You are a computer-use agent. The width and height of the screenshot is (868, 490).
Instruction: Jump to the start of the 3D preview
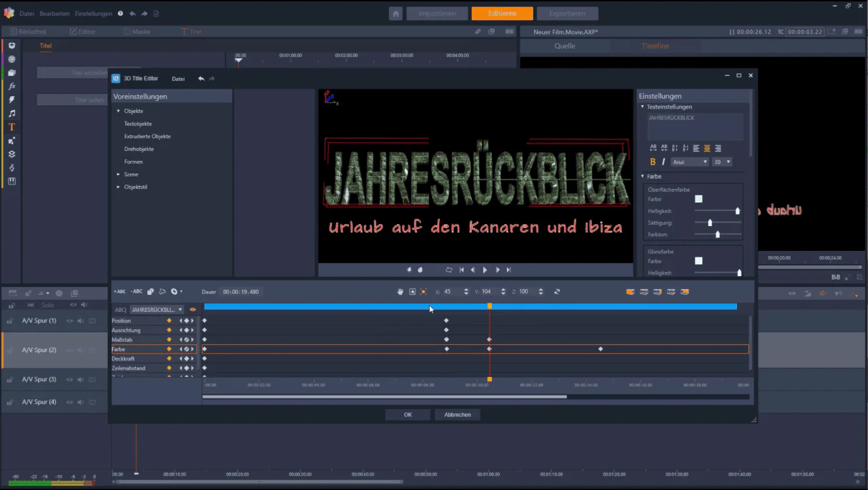click(461, 270)
